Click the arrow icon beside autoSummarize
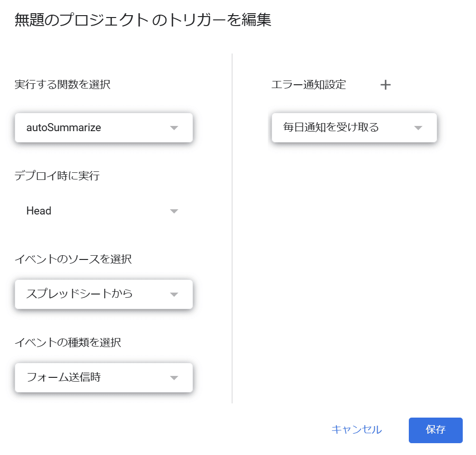This screenshot has width=476, height=455. click(174, 128)
